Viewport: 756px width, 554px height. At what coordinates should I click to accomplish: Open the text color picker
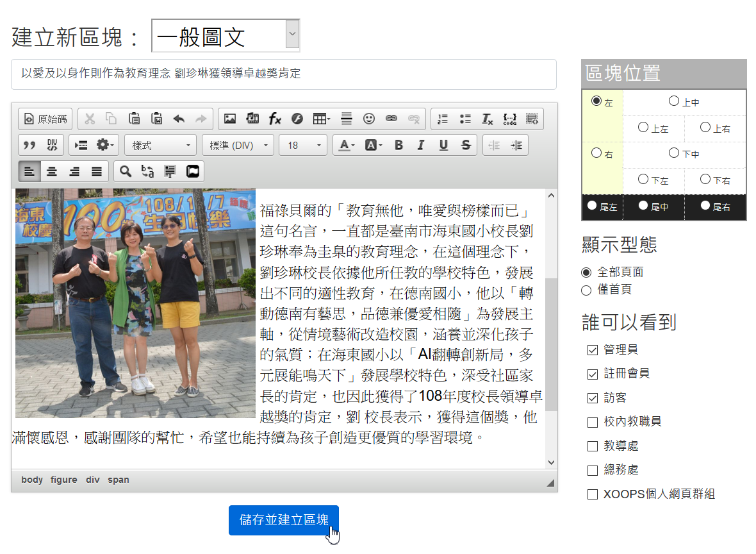point(346,146)
